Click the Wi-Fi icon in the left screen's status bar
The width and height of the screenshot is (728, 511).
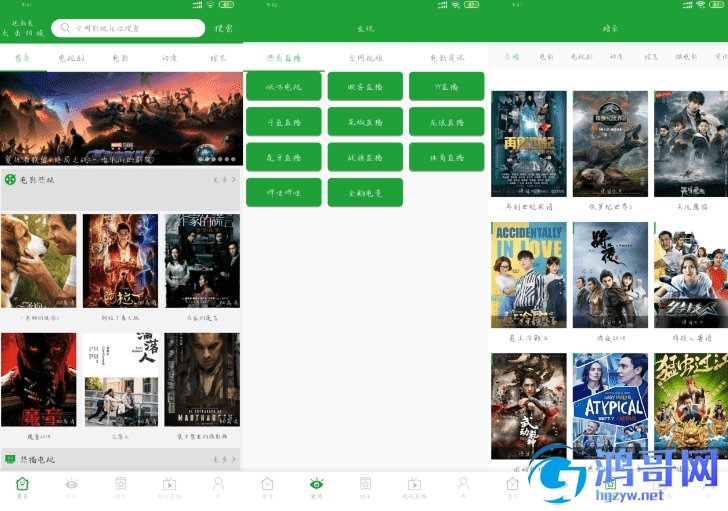pyautogui.click(x=210, y=5)
